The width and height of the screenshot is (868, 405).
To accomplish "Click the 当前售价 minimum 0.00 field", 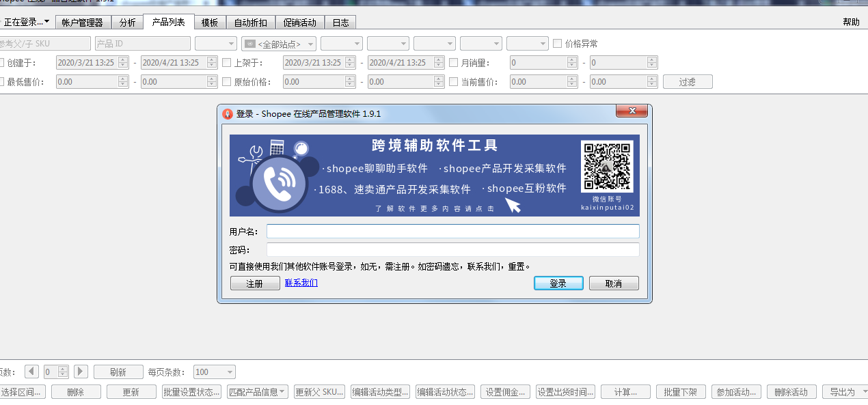I will point(543,82).
